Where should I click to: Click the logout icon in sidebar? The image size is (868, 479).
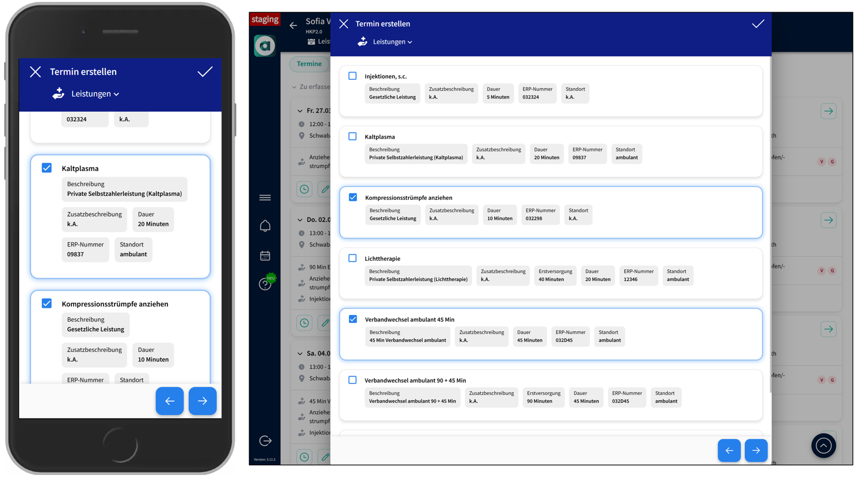(x=265, y=440)
